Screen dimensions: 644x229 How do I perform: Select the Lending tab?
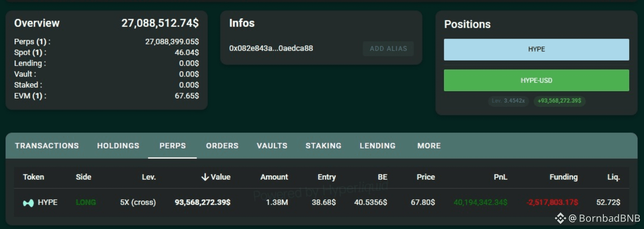(377, 146)
